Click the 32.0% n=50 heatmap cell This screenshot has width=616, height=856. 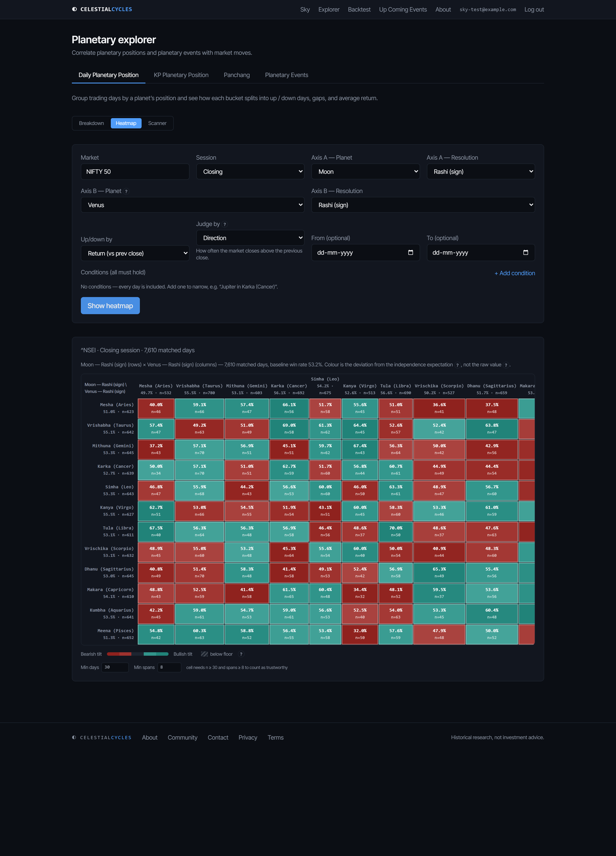[x=360, y=634]
